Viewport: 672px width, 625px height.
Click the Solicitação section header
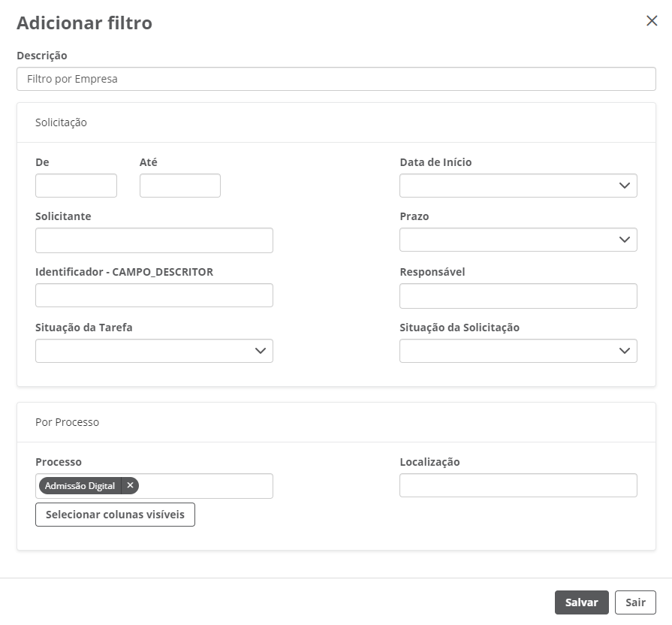click(61, 122)
